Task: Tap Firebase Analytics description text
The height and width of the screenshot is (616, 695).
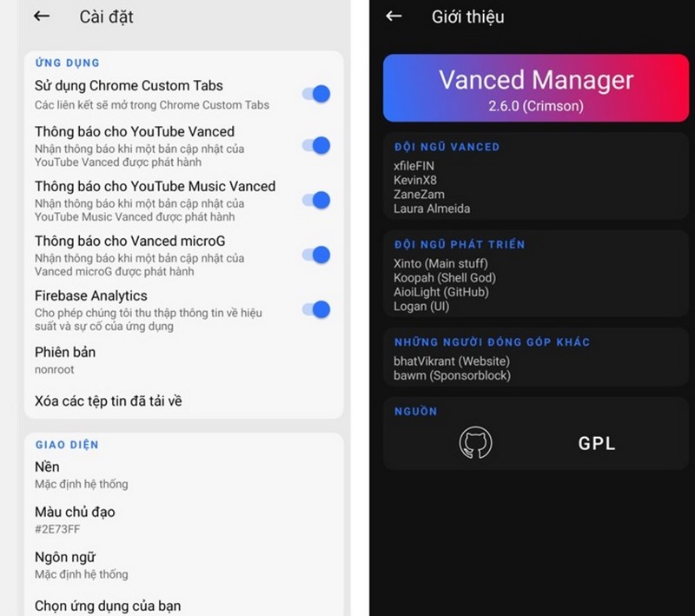Action: 148,320
